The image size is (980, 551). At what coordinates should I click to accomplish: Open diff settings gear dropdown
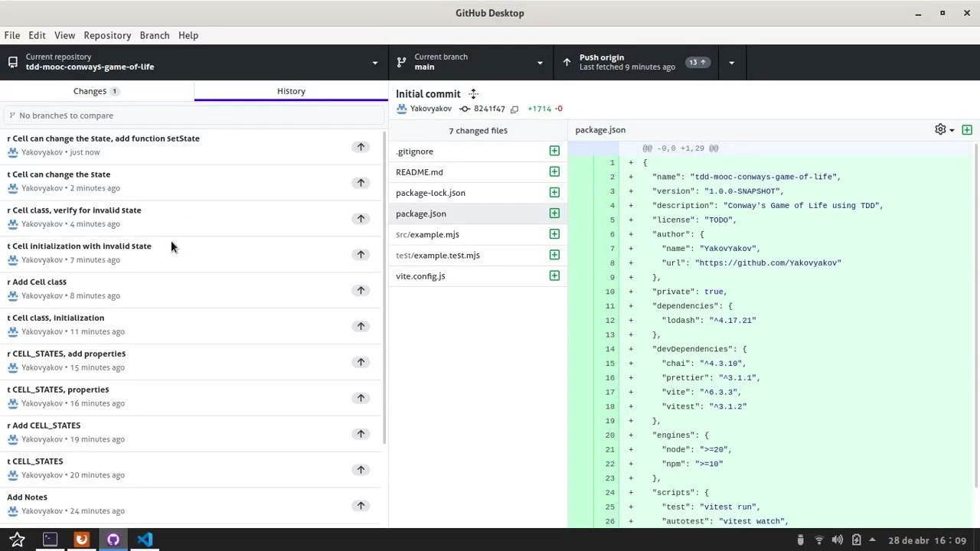tap(944, 130)
